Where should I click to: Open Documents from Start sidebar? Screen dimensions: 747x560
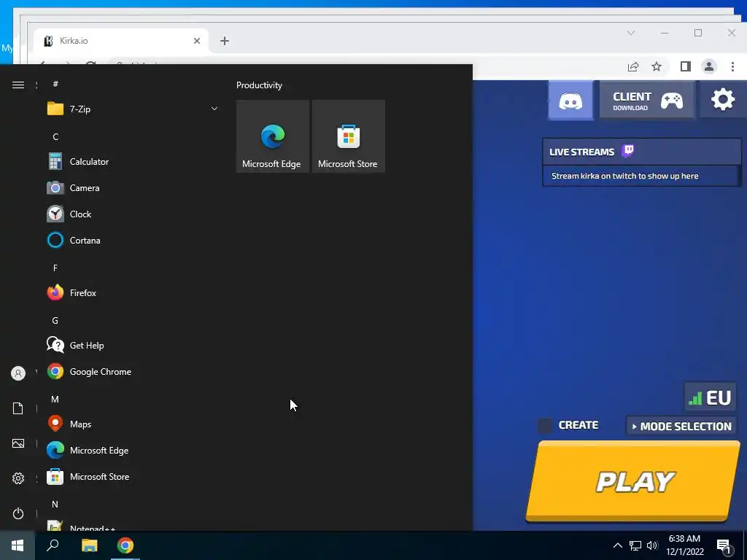(x=18, y=408)
